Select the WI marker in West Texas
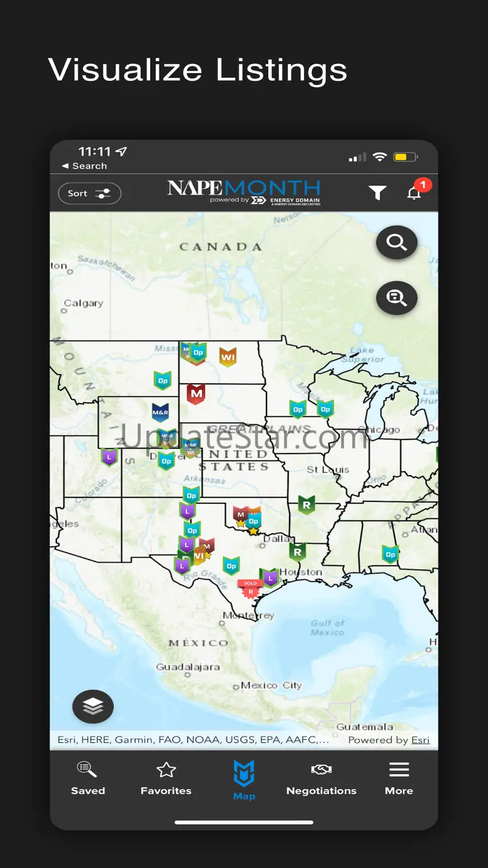488x868 pixels. [x=199, y=555]
